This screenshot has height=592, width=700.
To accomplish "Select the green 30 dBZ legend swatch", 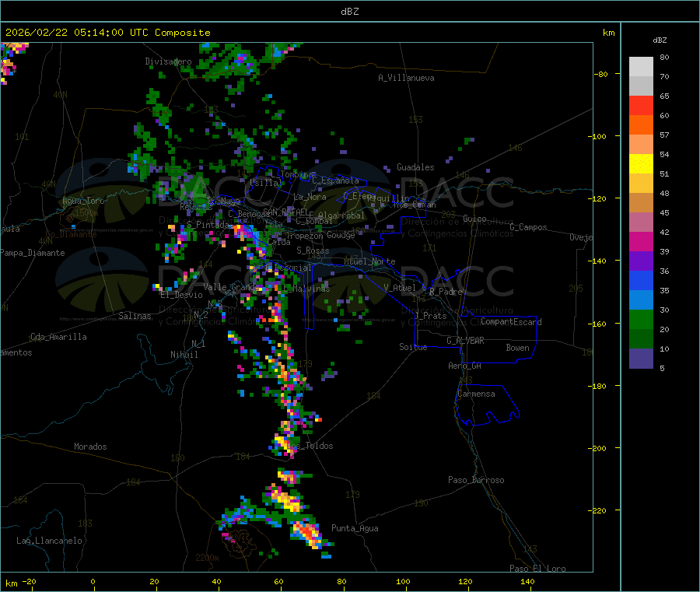I will click(x=641, y=319).
